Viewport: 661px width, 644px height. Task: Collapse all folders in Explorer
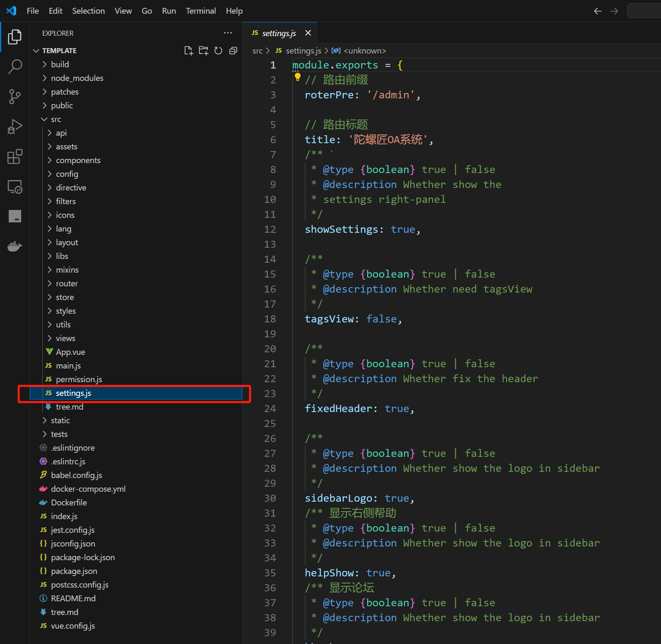coord(233,51)
